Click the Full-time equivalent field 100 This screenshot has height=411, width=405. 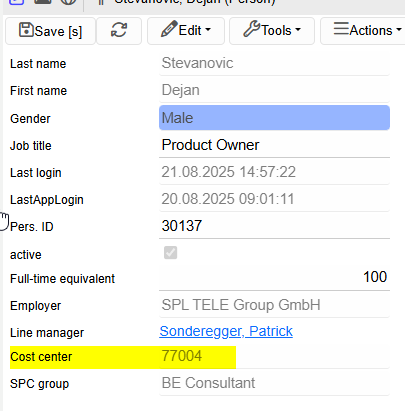(x=274, y=277)
